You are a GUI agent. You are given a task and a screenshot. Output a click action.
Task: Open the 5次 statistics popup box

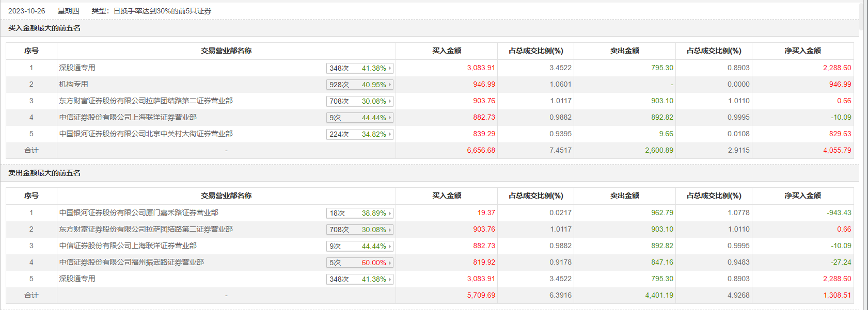coord(359,263)
